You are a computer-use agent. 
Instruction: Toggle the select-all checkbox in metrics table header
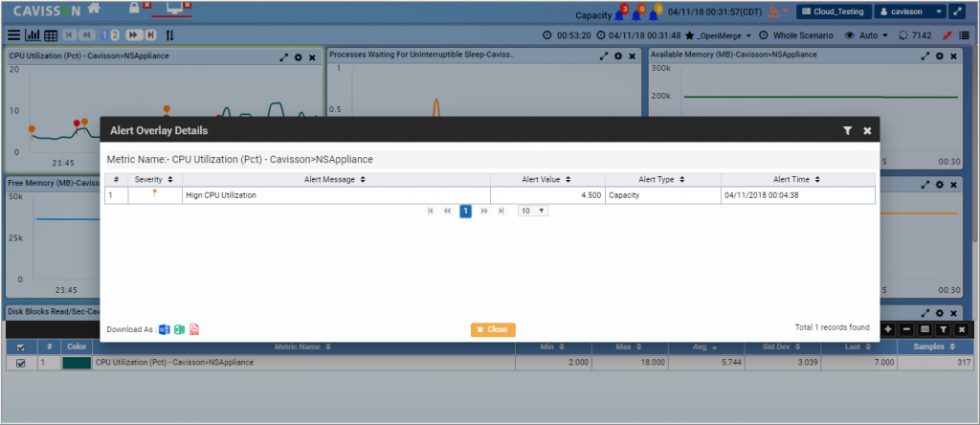point(21,347)
